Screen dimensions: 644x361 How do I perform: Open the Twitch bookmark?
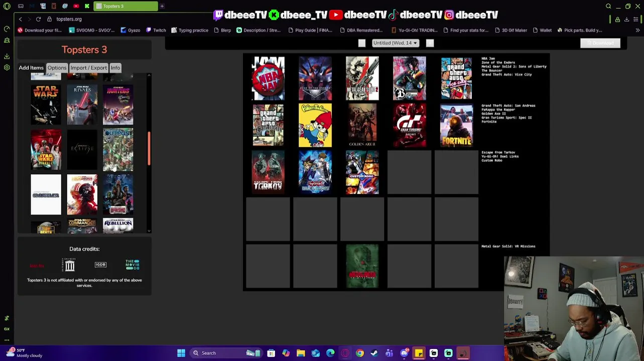pyautogui.click(x=156, y=30)
